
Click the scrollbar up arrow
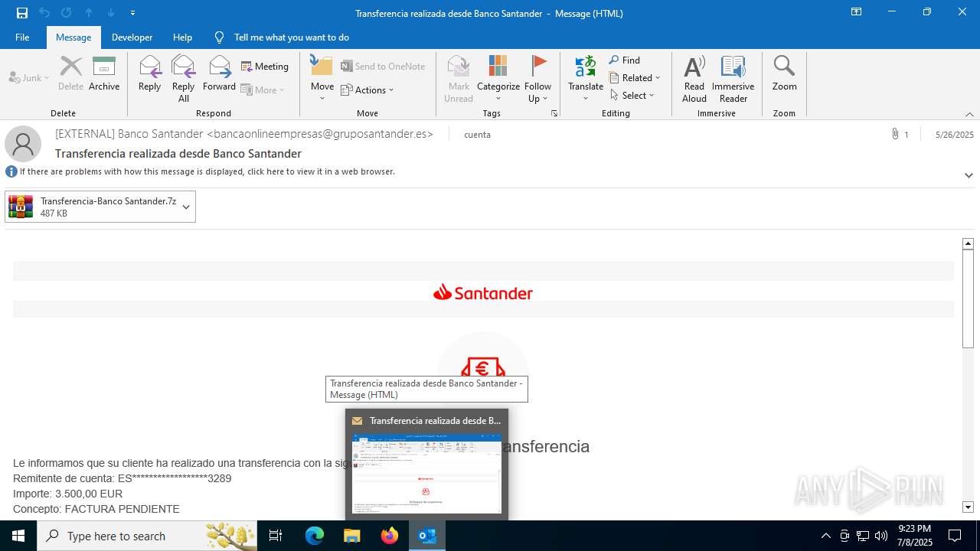968,243
